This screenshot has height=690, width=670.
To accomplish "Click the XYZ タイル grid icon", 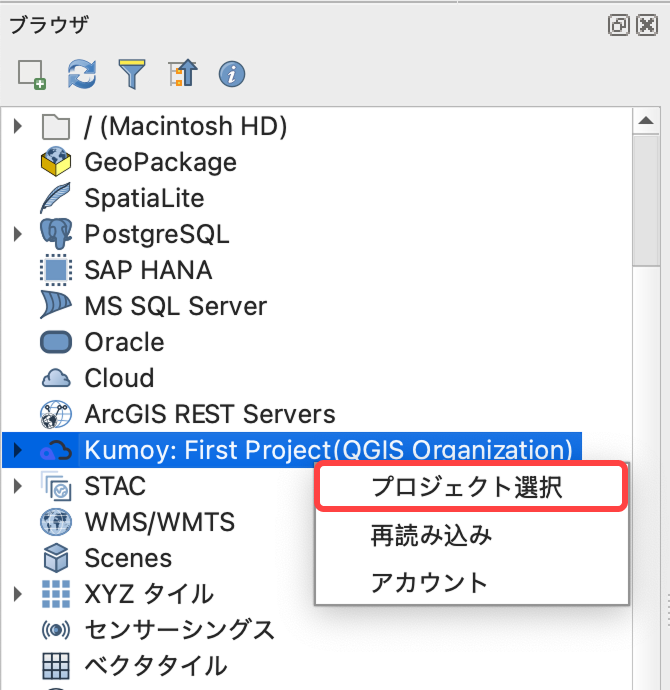I will [x=55, y=594].
